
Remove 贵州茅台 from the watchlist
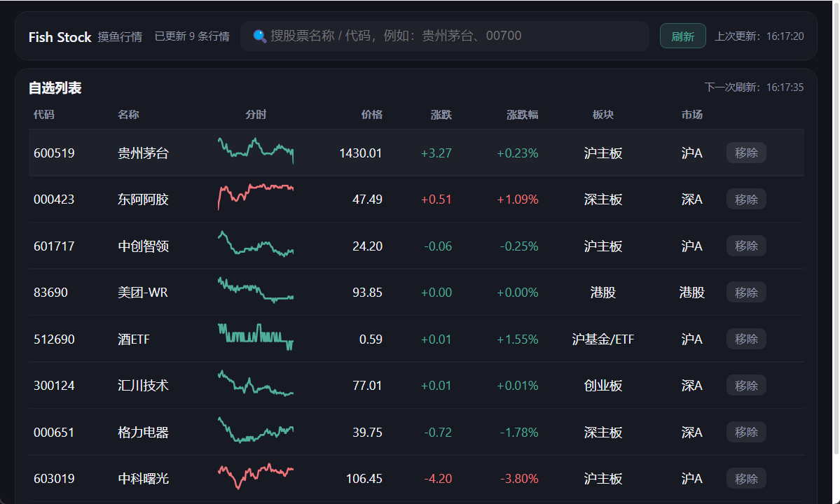(746, 153)
